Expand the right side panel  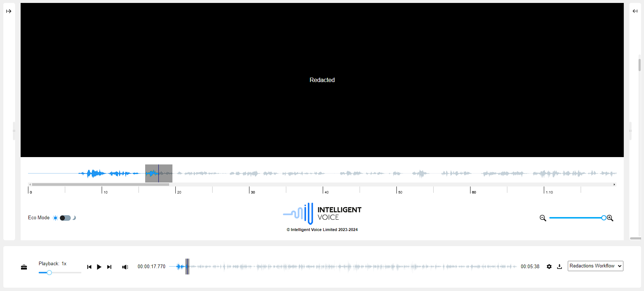pyautogui.click(x=635, y=11)
